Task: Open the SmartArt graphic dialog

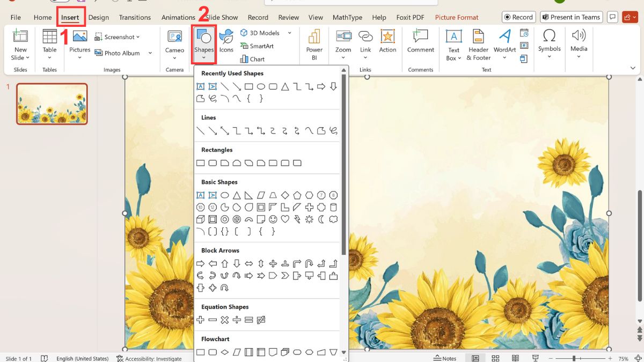Action: (257, 46)
